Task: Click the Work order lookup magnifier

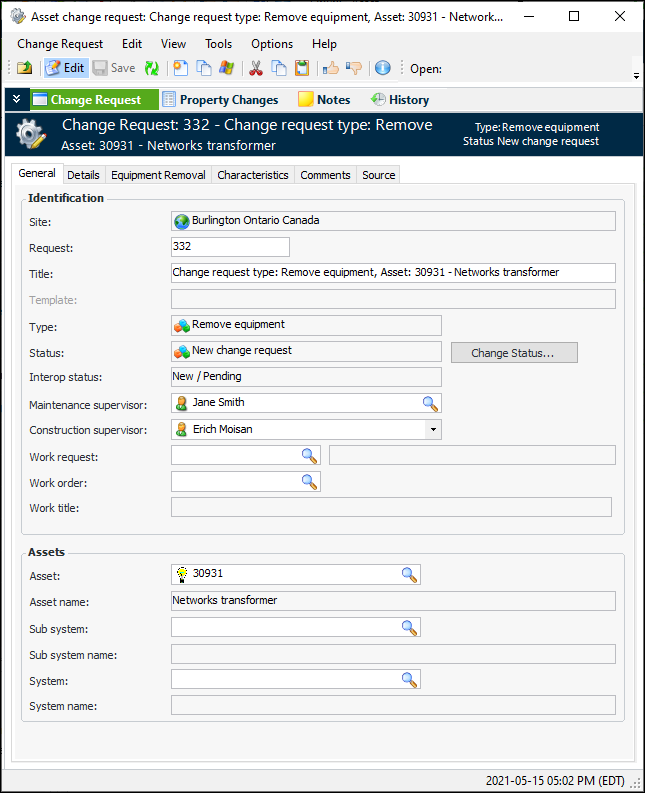Action: click(x=309, y=481)
